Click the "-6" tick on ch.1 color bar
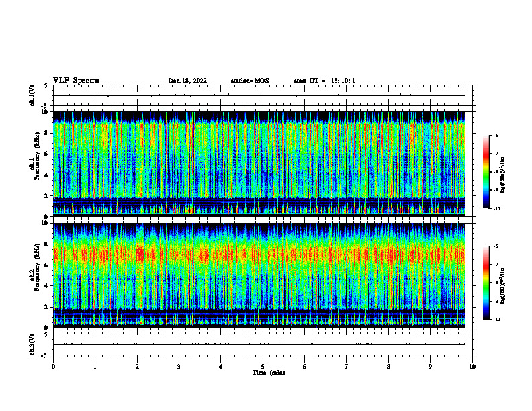 tap(496, 135)
